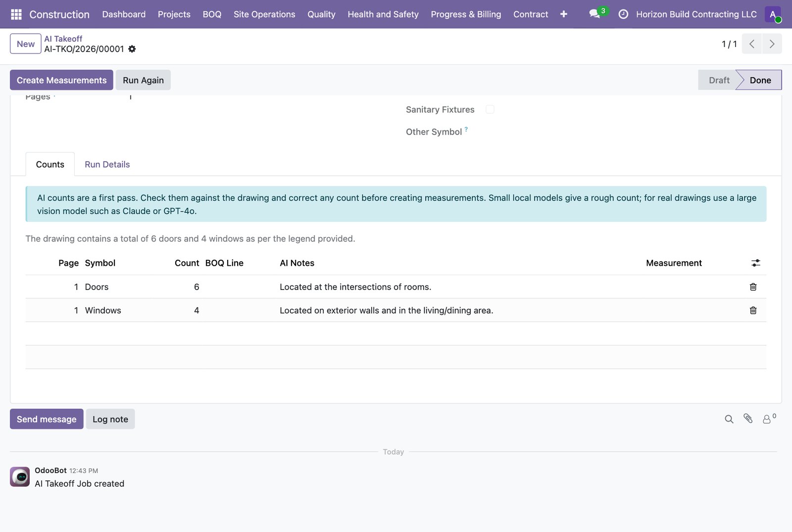Viewport: 792px width, 532px height.
Task: Open the Contract menu
Action: tap(531, 14)
